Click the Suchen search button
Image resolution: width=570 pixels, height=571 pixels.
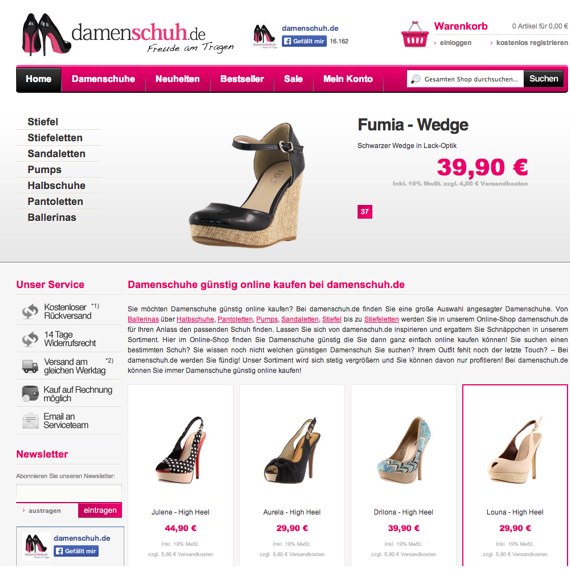[543, 79]
